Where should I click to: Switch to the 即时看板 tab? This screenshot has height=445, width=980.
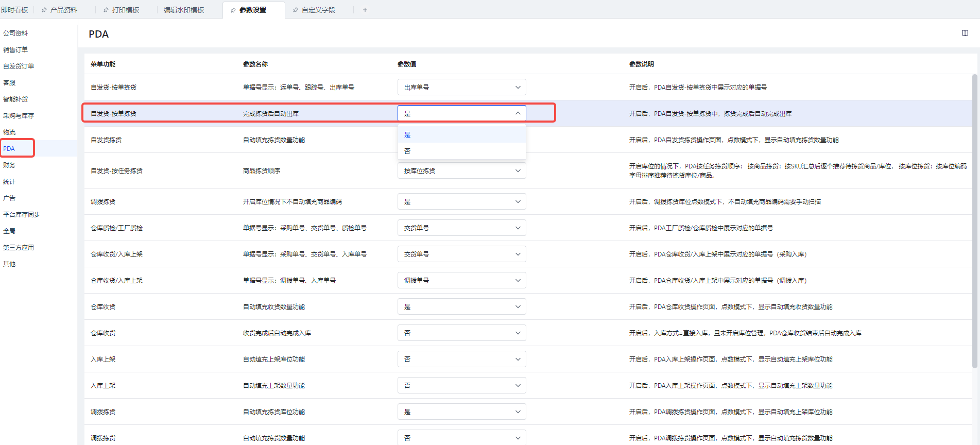click(x=14, y=10)
